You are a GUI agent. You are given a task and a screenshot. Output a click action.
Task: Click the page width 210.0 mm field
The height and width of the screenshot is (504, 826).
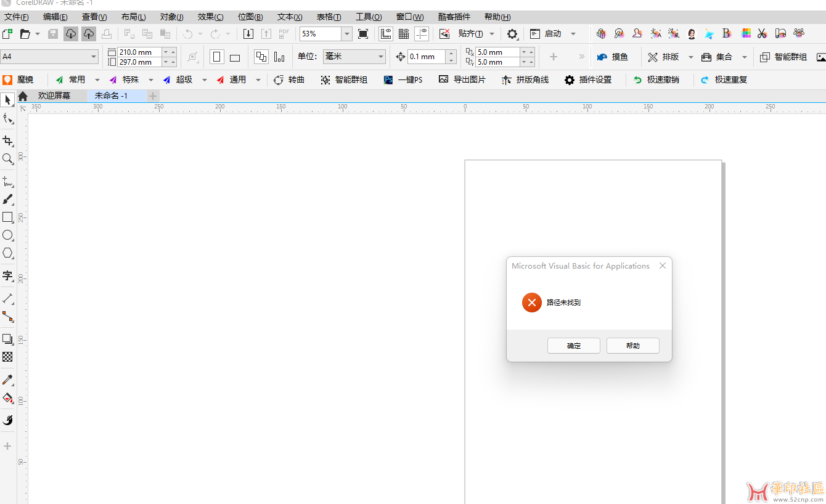139,52
